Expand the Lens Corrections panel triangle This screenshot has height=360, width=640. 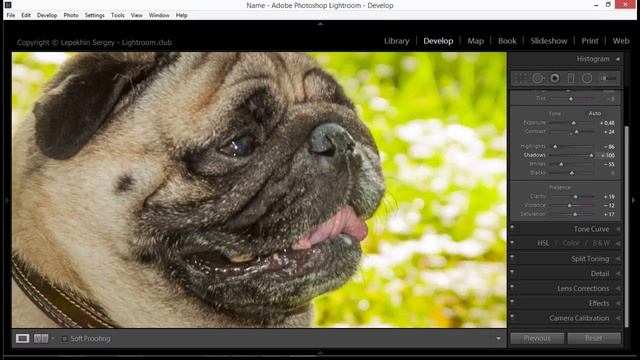pos(618,288)
